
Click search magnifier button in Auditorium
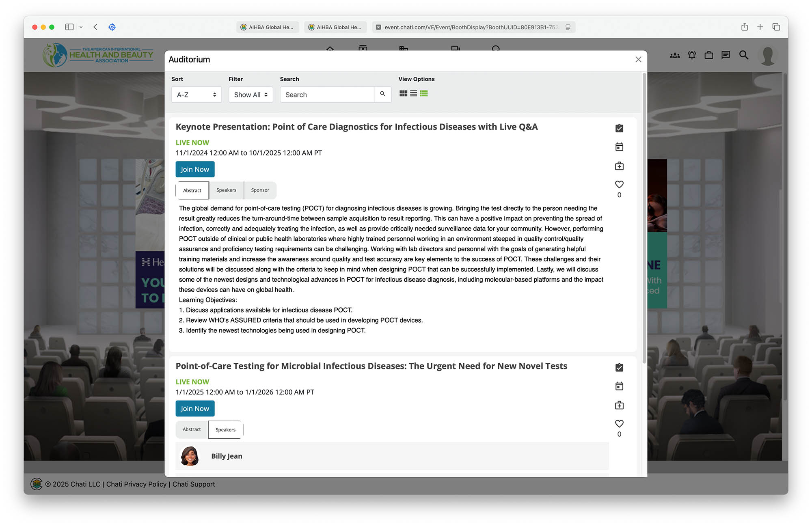coord(382,94)
